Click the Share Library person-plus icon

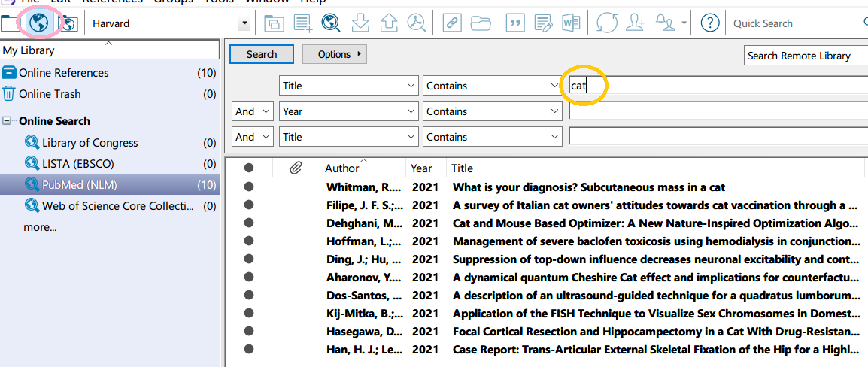pyautogui.click(x=636, y=23)
